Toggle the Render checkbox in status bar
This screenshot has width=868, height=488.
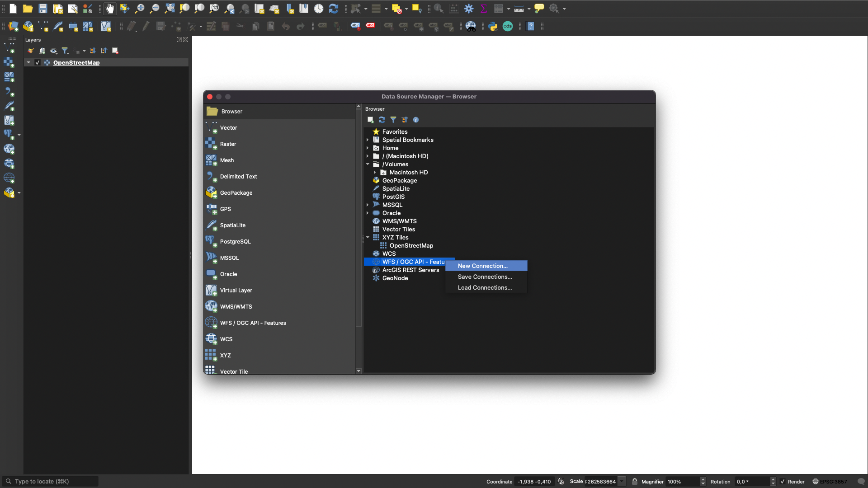point(783,482)
